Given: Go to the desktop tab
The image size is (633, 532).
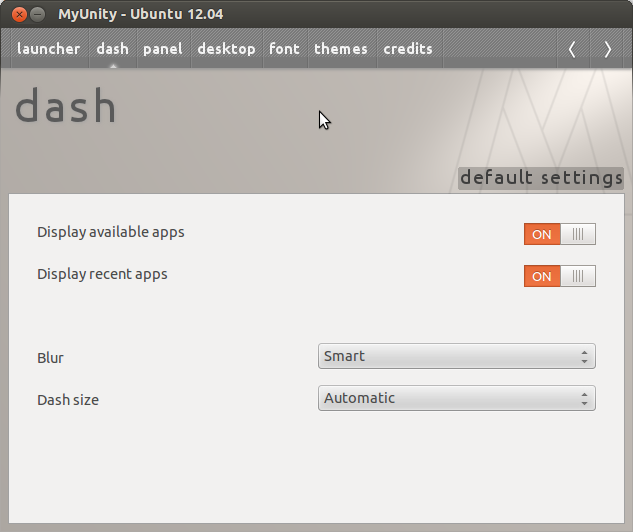Looking at the screenshot, I should [x=226, y=49].
